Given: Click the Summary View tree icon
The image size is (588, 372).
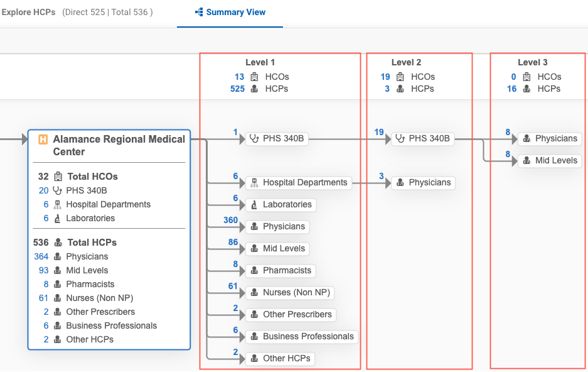Looking at the screenshot, I should pyautogui.click(x=199, y=12).
